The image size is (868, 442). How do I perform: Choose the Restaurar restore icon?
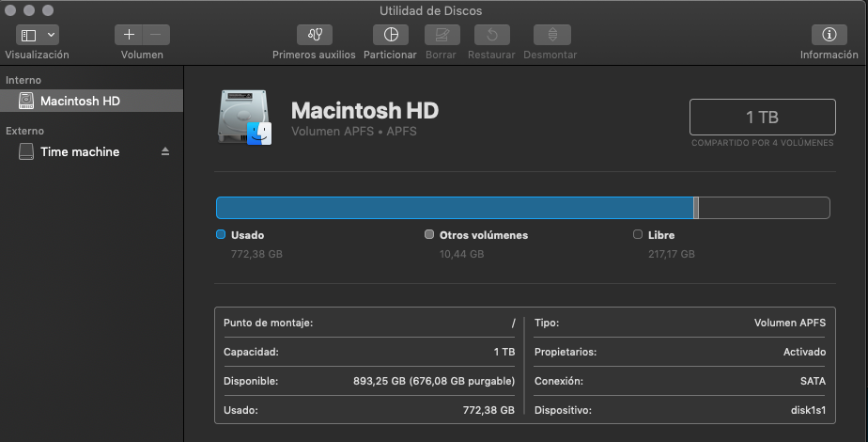pyautogui.click(x=491, y=35)
